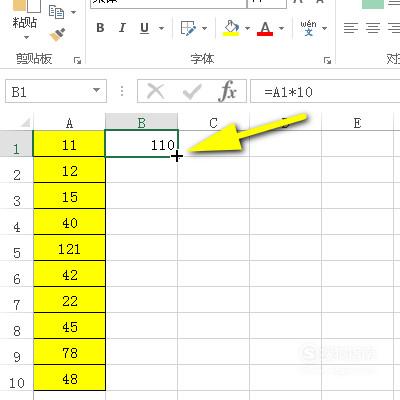The image size is (400, 400).
Task: Select column A header
Action: (69, 123)
